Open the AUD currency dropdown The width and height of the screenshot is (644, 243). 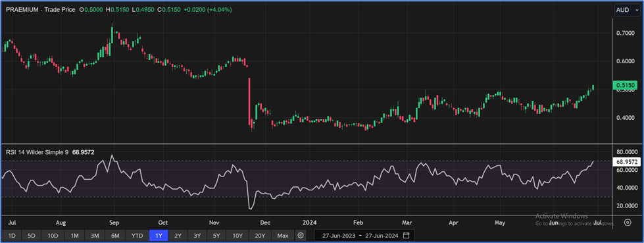[x=627, y=10]
